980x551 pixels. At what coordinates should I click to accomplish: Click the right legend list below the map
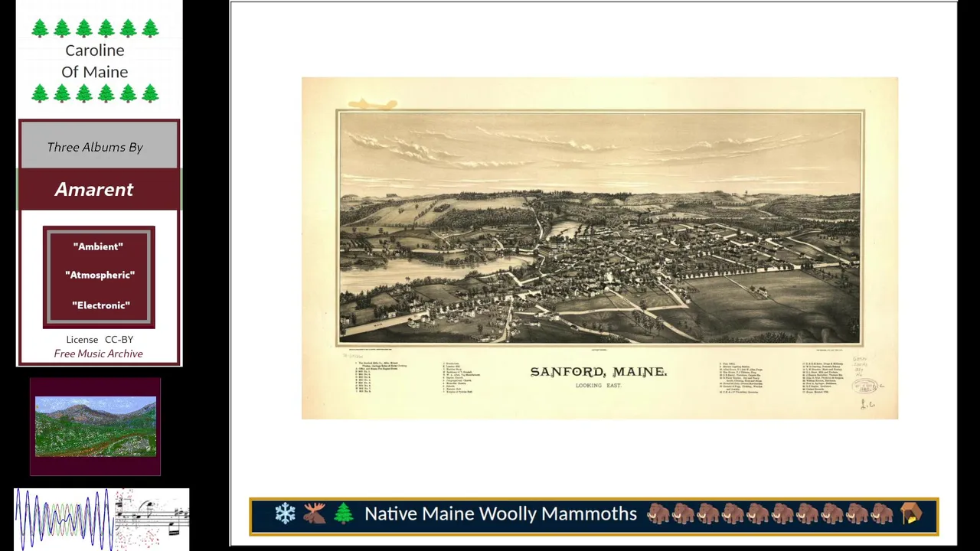pos(823,378)
